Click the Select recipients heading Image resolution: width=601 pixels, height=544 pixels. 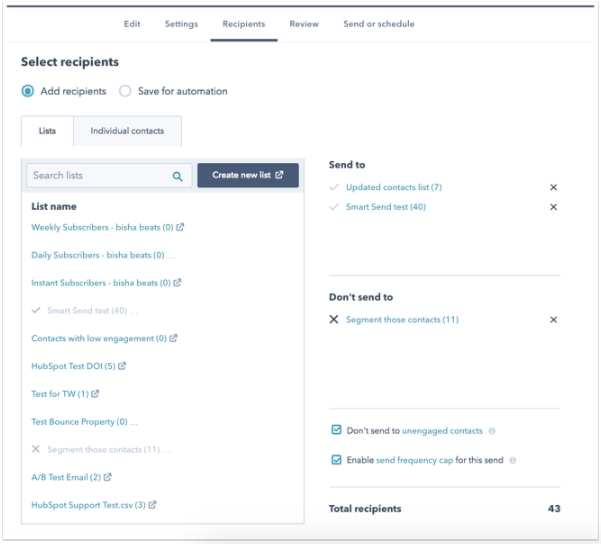click(70, 62)
